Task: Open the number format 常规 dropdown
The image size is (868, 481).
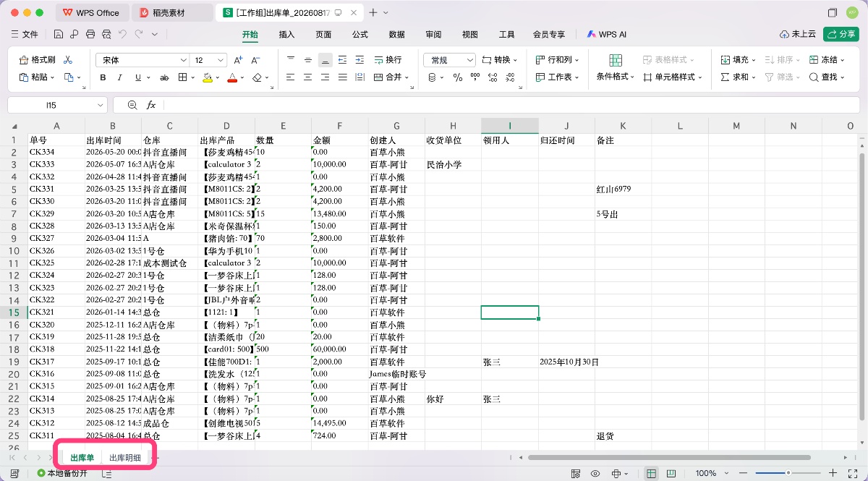Action: coord(469,60)
